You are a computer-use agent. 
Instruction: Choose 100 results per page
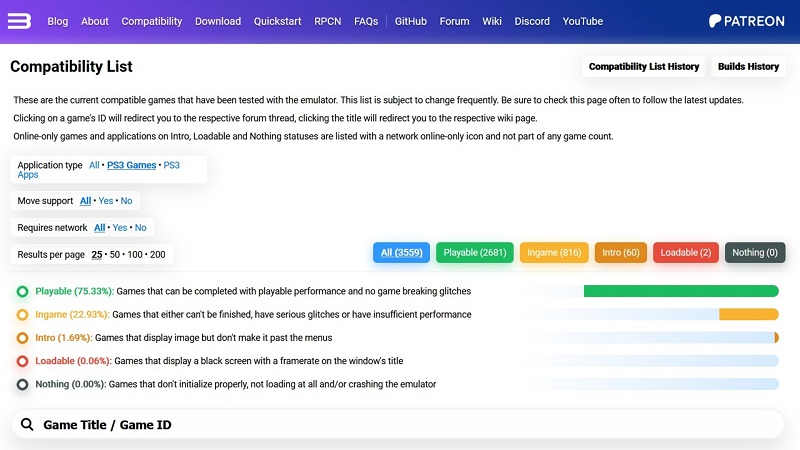tap(135, 254)
